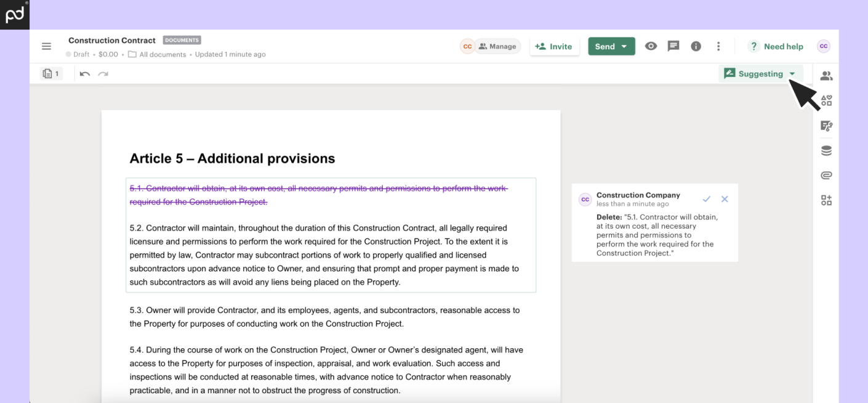This screenshot has width=868, height=403.
Task: Reject the deletion suggestion with X
Action: [725, 199]
